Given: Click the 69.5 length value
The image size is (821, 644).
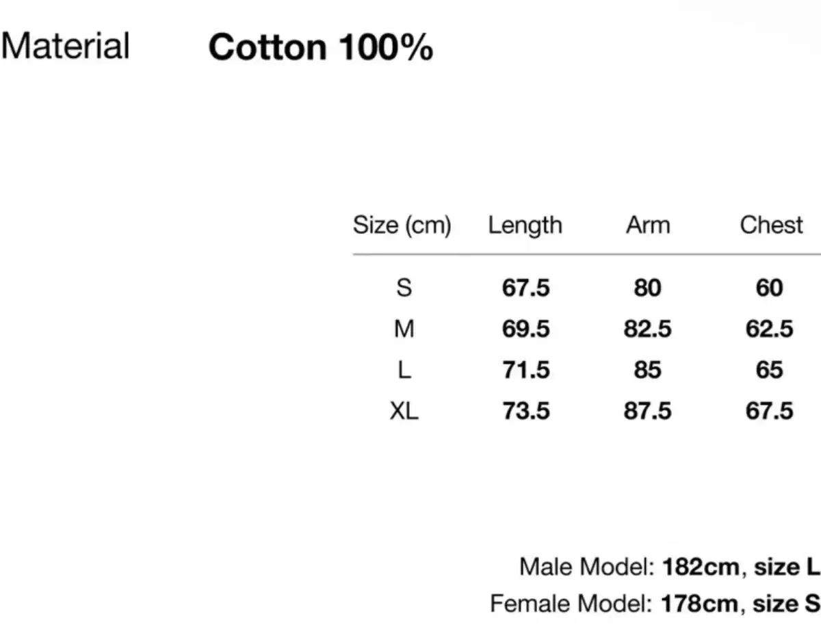Looking at the screenshot, I should coord(525,329).
